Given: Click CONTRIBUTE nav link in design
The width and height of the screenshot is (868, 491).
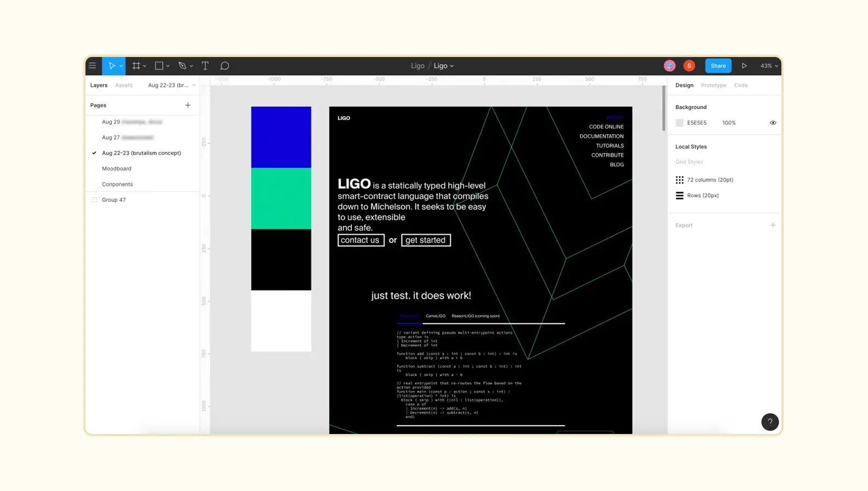Looking at the screenshot, I should pos(607,155).
